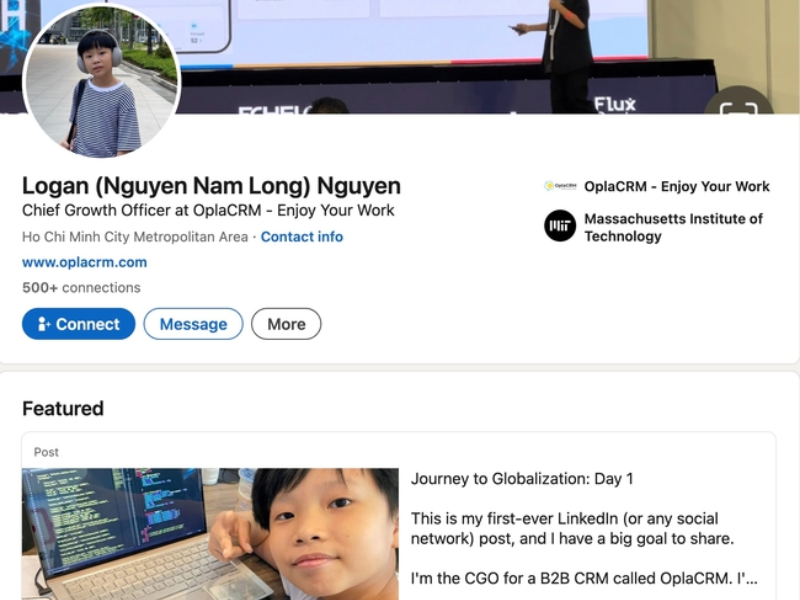This screenshot has width=800, height=600.
Task: Open Massachusetts Institute of Technology link
Action: (x=673, y=228)
